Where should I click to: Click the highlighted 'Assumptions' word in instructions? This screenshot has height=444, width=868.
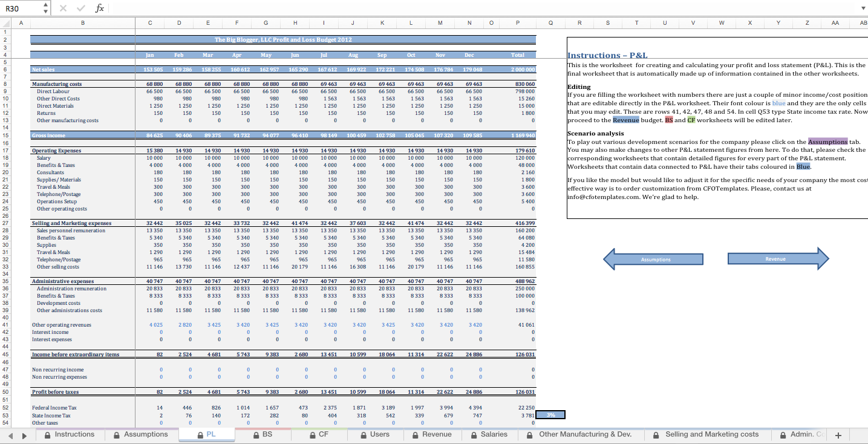[x=827, y=142]
